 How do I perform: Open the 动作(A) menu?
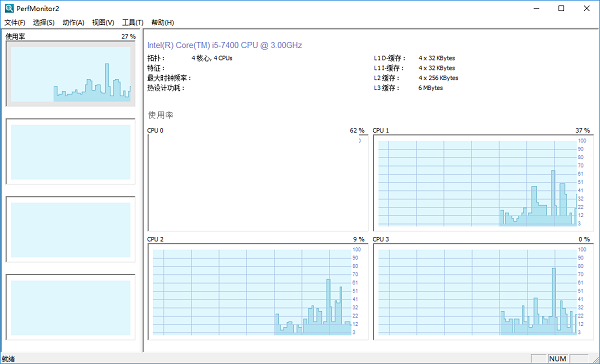(x=73, y=23)
